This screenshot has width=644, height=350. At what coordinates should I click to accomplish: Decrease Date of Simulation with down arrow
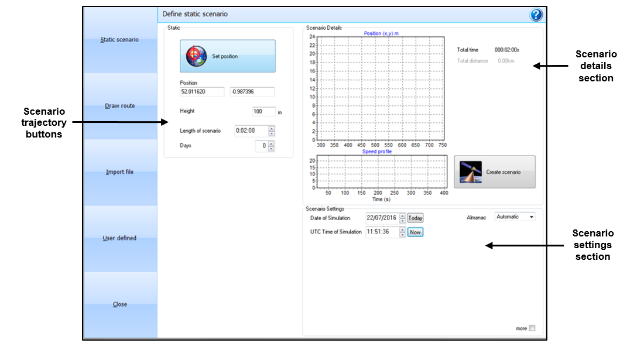tap(403, 221)
